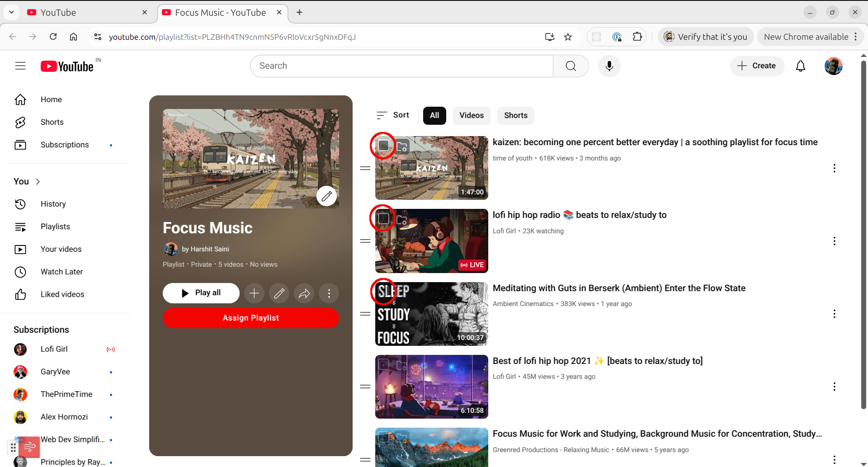Open the account avatar menu
868x467 pixels.
[x=833, y=66]
